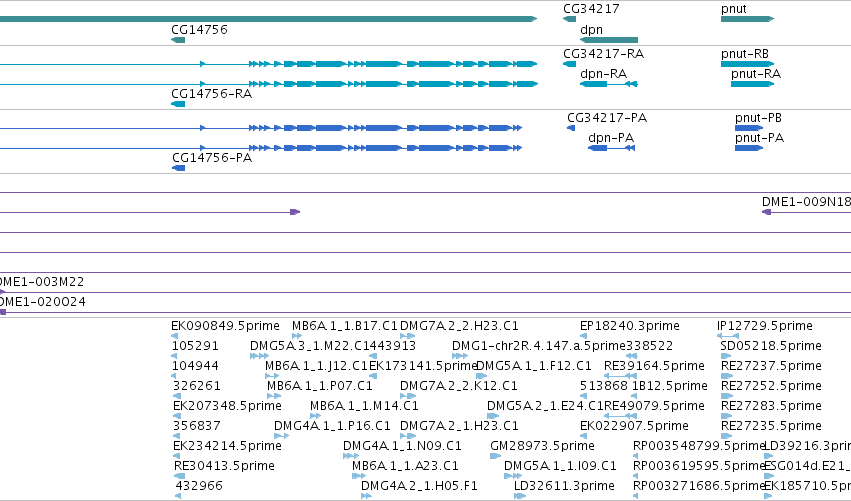The image size is (851, 501).
Task: Click the EK022907.5prime EST label
Action: tap(634, 426)
